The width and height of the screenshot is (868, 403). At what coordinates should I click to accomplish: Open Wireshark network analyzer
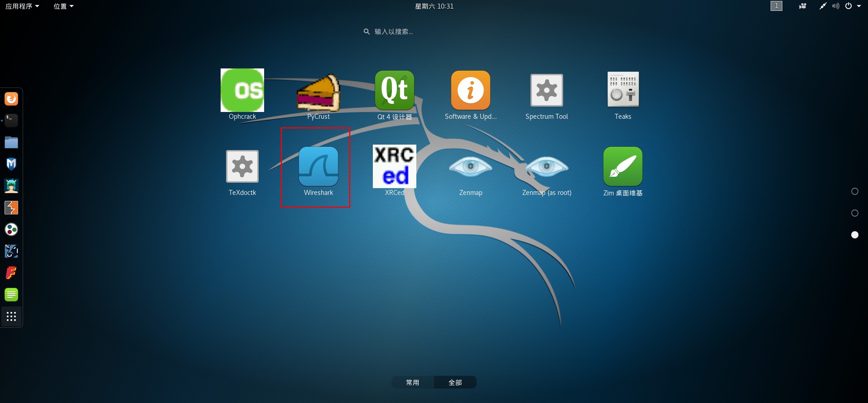pyautogui.click(x=318, y=166)
